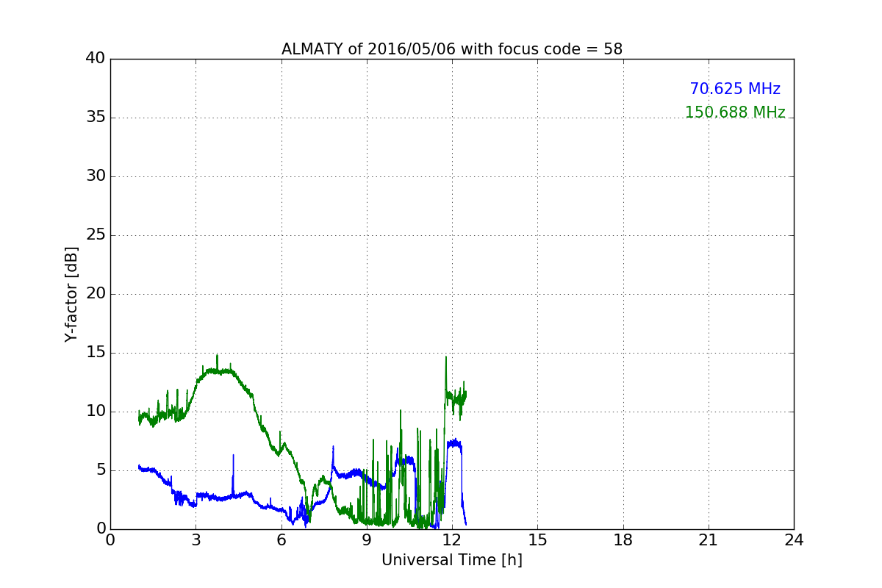
Task: Click y-axis tick label 15
Action: click(x=96, y=353)
